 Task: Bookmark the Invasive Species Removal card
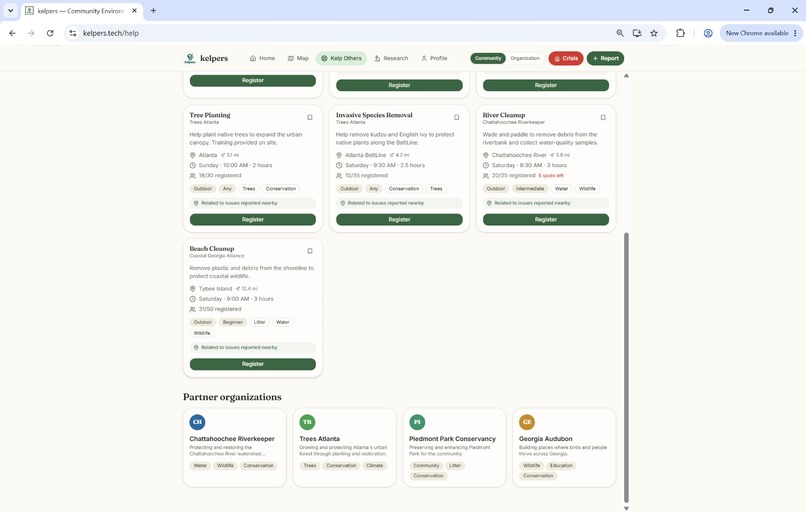pos(456,118)
